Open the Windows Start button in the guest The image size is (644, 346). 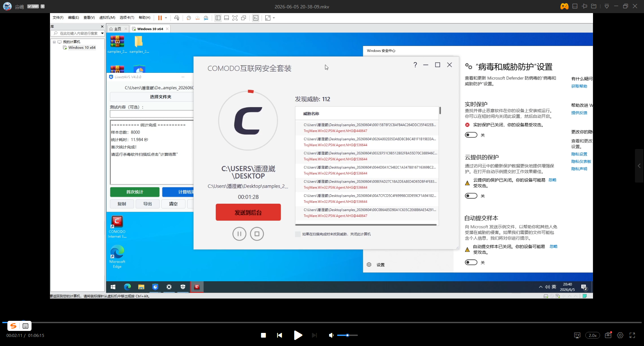113,287
